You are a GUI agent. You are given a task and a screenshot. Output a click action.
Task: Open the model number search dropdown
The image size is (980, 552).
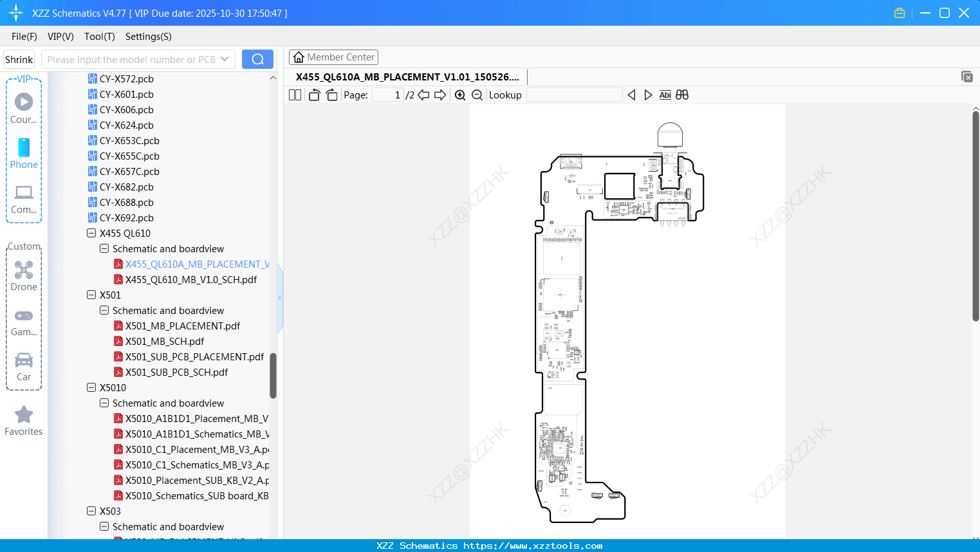pyautogui.click(x=227, y=59)
